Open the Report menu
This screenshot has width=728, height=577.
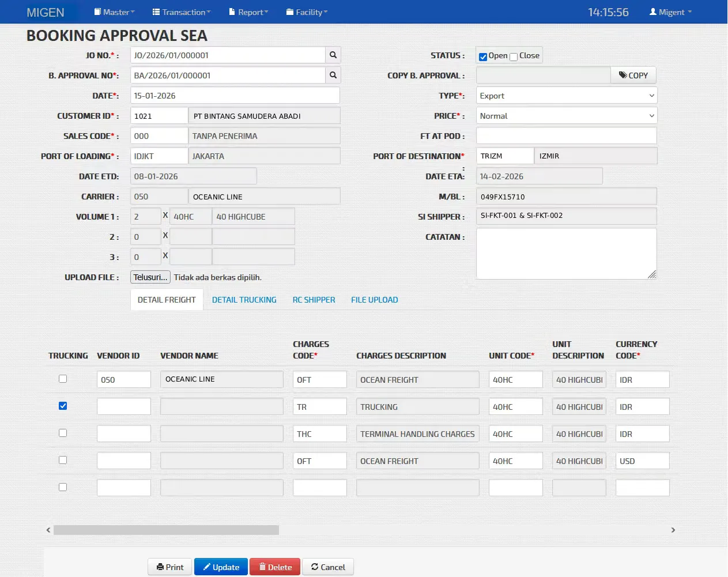[x=248, y=12]
